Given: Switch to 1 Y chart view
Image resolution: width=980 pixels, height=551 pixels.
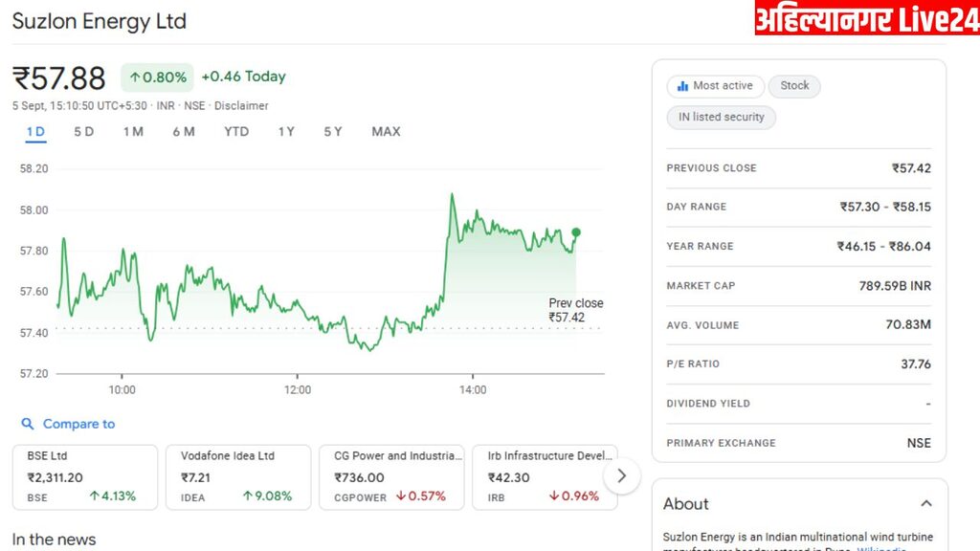Looking at the screenshot, I should click(286, 132).
